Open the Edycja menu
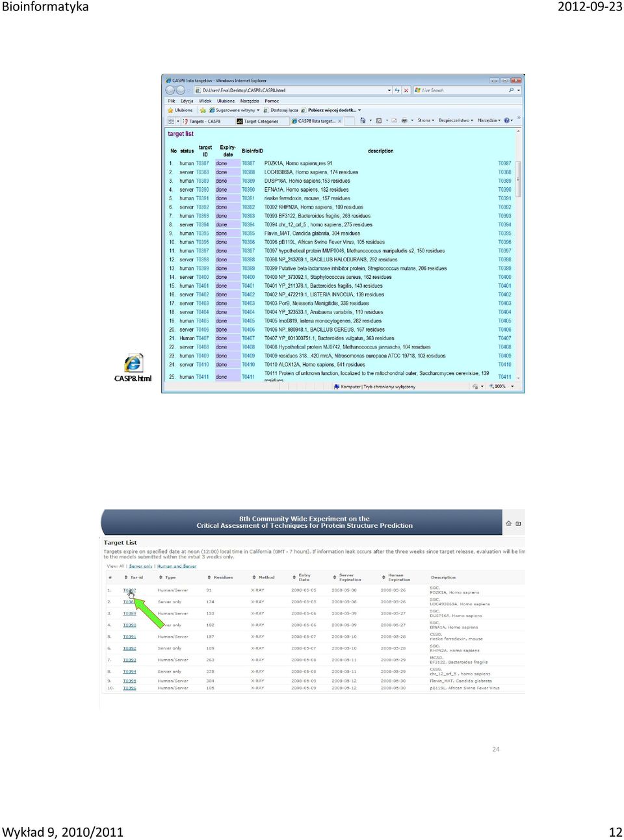This screenshot has height=840, width=624. click(x=187, y=101)
